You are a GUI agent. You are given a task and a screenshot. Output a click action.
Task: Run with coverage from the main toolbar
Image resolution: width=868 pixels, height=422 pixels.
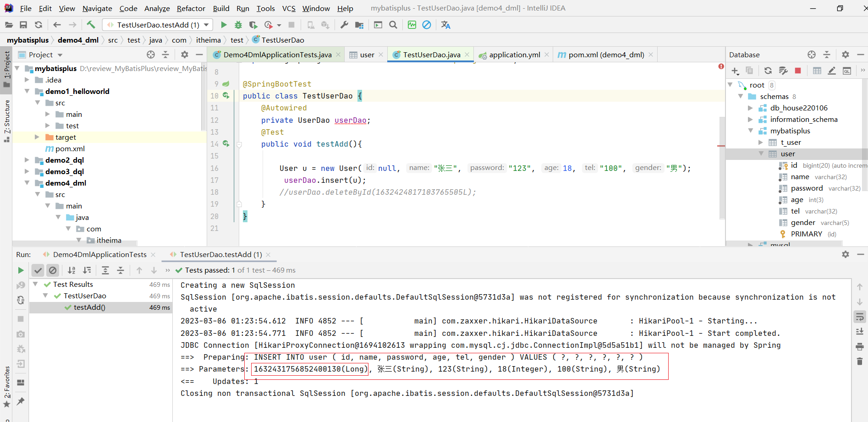[x=253, y=25]
